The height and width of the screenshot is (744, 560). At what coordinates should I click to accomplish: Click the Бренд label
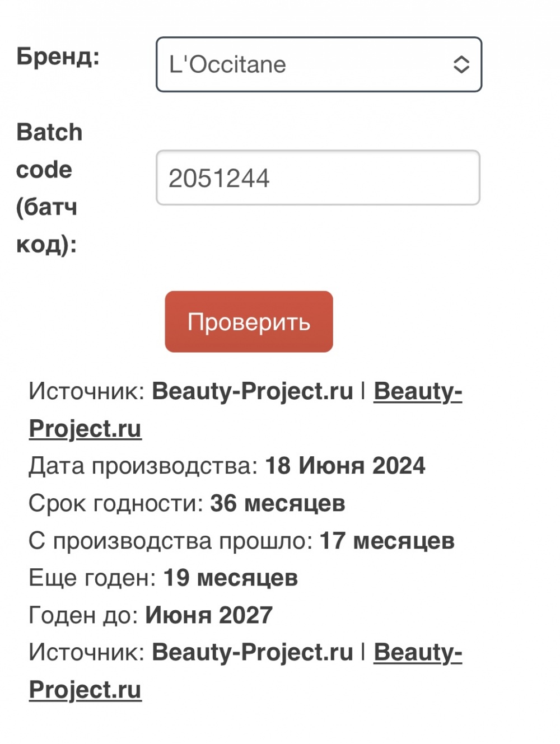[x=58, y=56]
